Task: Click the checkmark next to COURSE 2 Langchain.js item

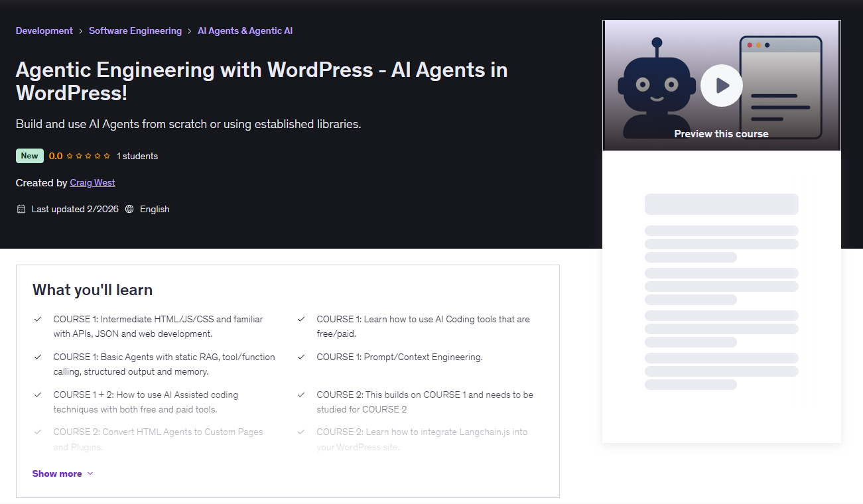Action: tap(302, 432)
